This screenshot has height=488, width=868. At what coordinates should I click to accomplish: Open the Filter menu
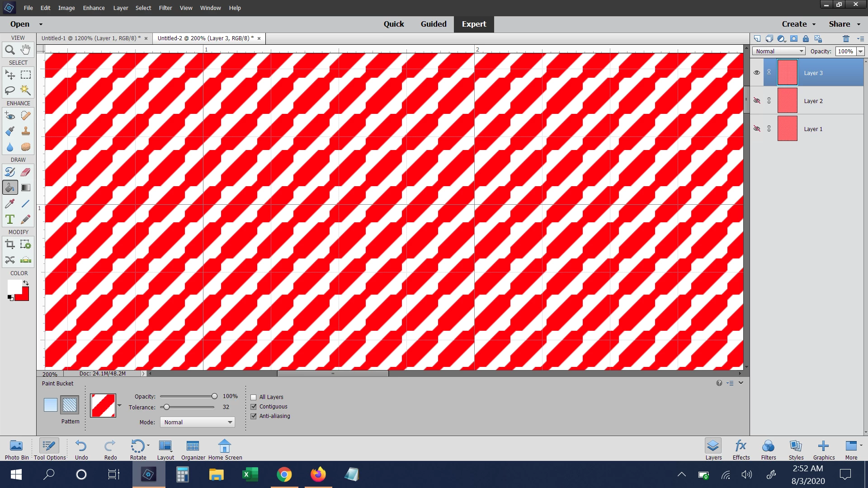165,8
